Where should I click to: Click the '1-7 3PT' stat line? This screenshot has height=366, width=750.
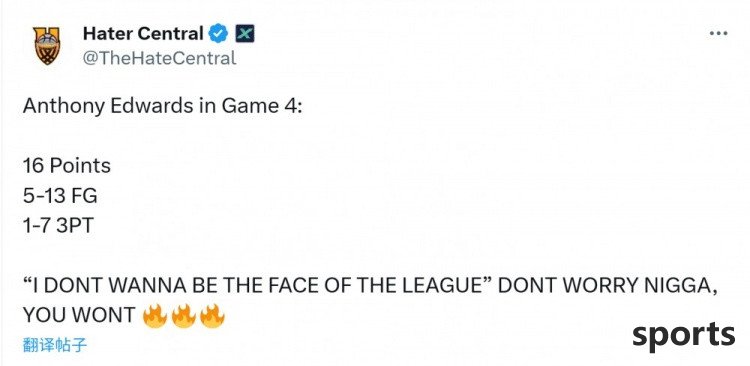[58, 225]
